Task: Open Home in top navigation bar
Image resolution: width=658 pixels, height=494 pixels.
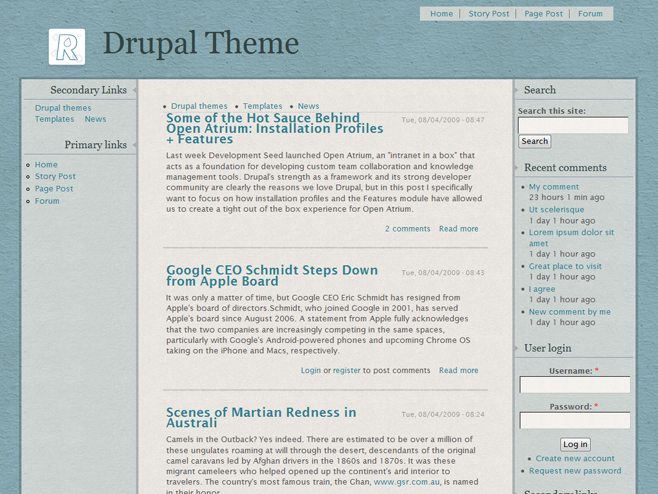Action: (441, 14)
